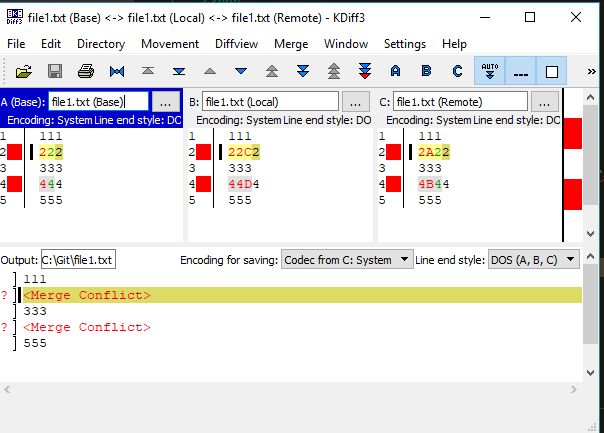Click diff view scrollbar down arrow
Image resolution: width=604 pixels, height=433 pixels.
coord(590,233)
